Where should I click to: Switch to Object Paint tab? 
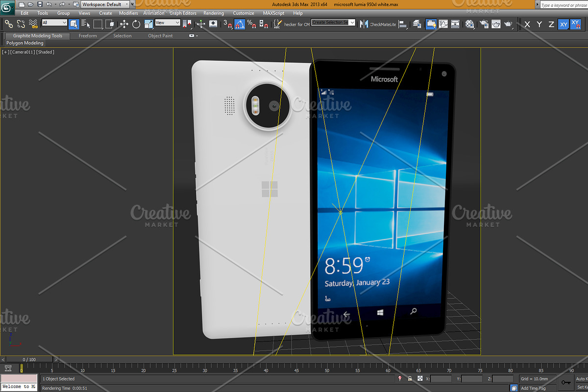click(x=160, y=36)
